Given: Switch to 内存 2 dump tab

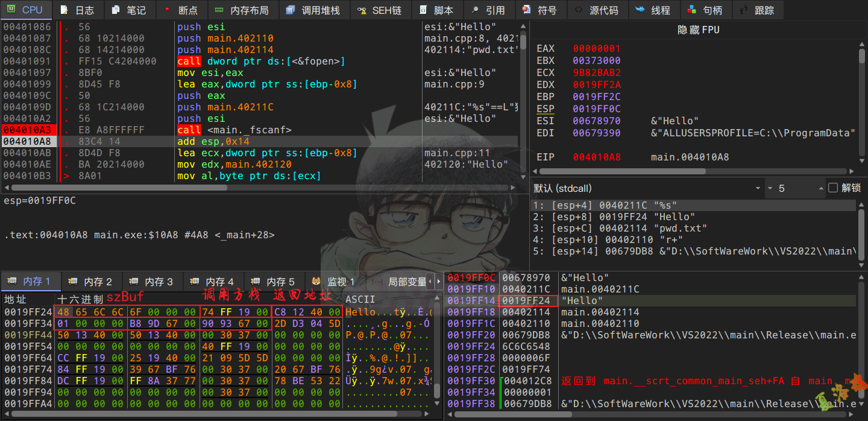Looking at the screenshot, I should 91,282.
